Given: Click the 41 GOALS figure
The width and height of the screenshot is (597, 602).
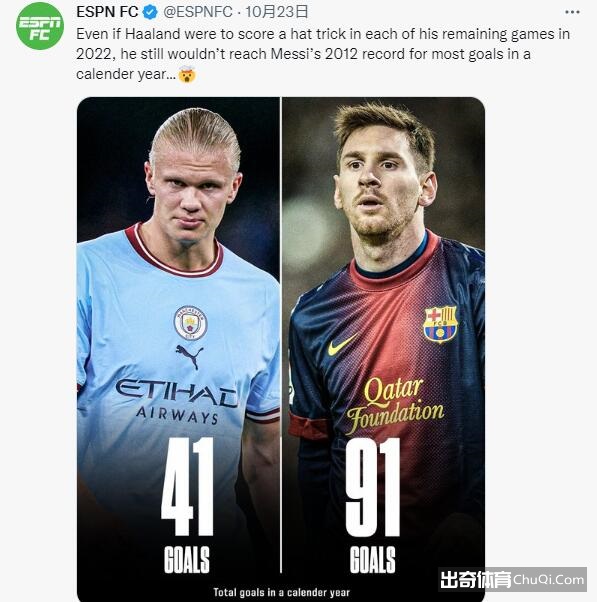Looking at the screenshot, I should point(187,505).
